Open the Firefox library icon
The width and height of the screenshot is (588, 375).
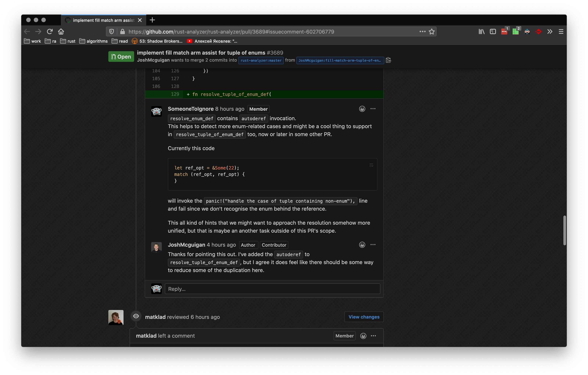[x=481, y=31]
